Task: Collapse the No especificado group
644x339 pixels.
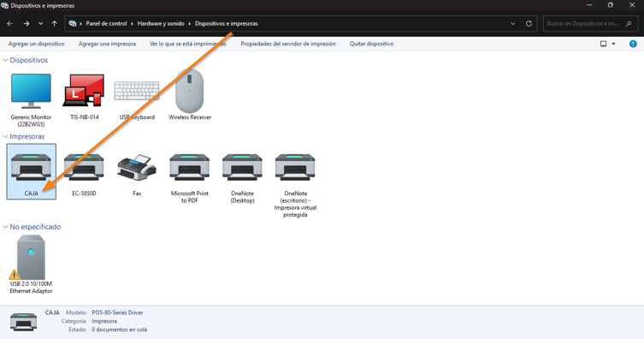Action: (x=5, y=227)
